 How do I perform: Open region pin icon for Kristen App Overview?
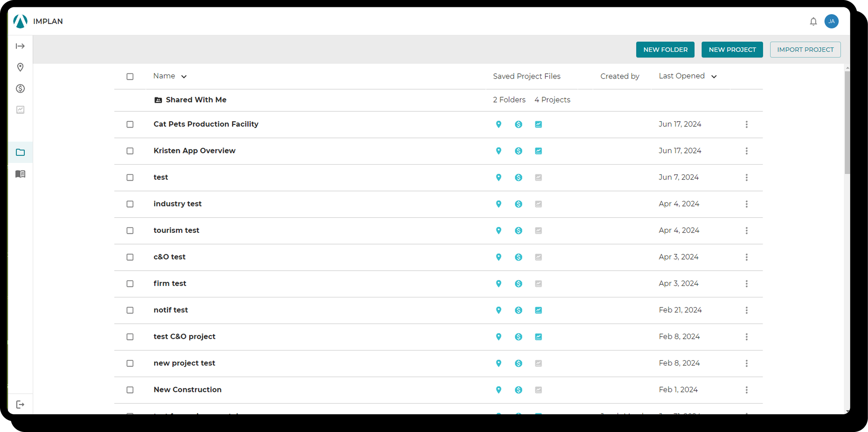(499, 151)
